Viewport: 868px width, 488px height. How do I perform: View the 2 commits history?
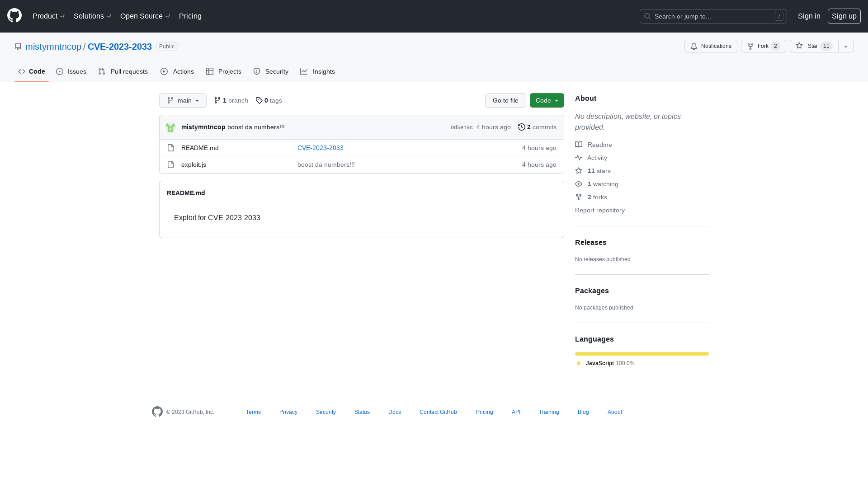click(537, 127)
